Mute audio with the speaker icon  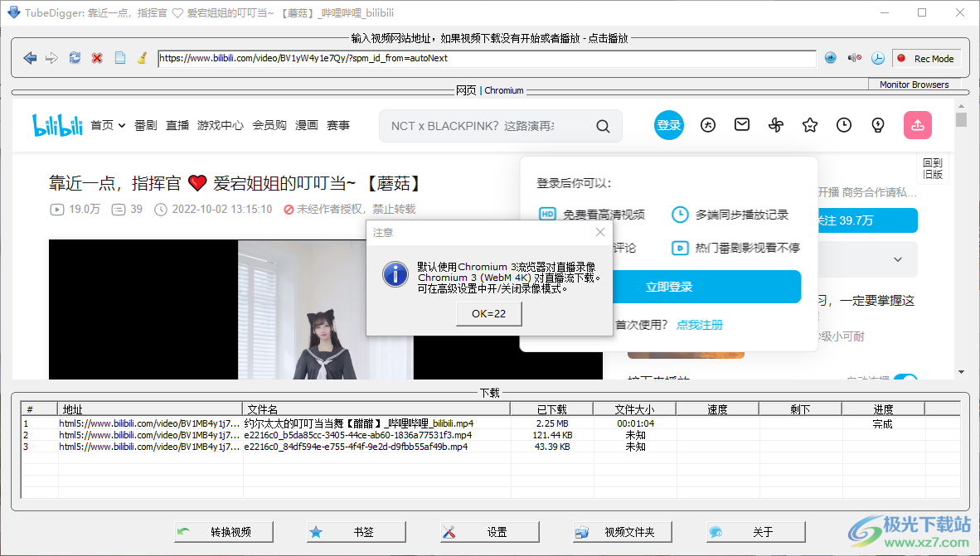(854, 57)
